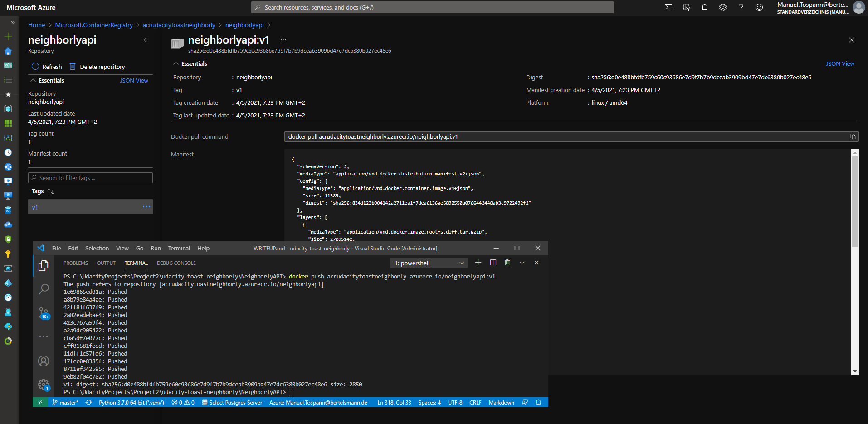Go to acrudacitytoastneighborly breadcrumb

tap(179, 25)
